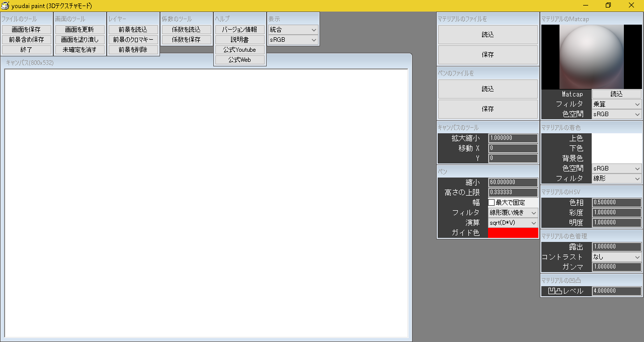Open the 演算 sqrt(D*V) dropdown
This screenshot has width=644, height=342.
(x=513, y=223)
